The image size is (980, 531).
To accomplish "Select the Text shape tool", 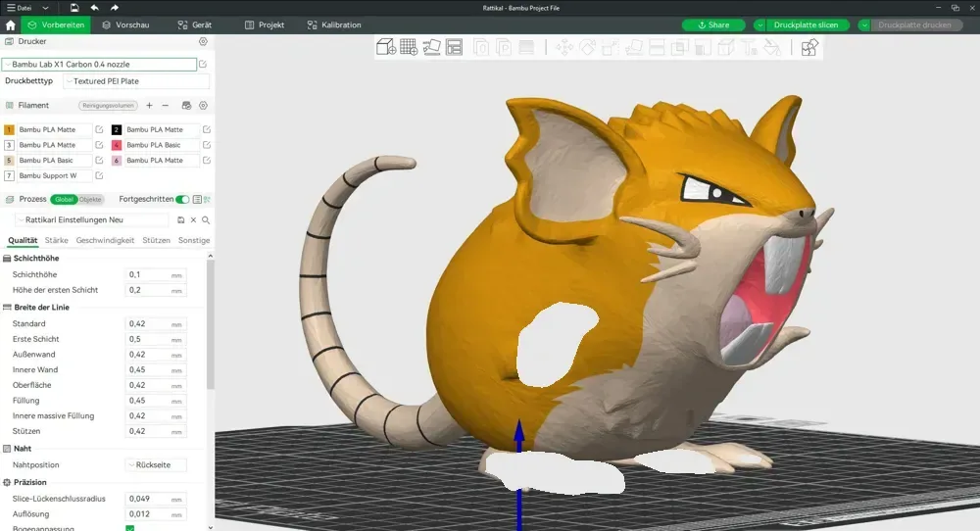I will tap(749, 47).
